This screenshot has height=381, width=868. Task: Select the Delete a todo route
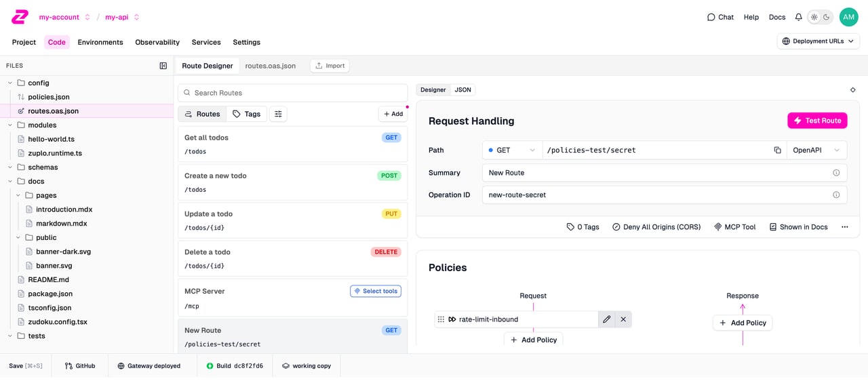(x=293, y=258)
